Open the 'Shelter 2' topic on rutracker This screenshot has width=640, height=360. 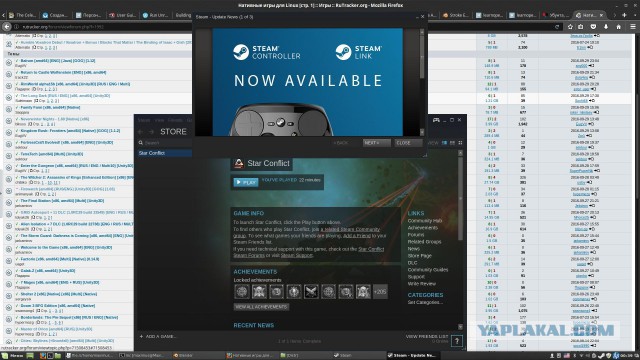[x=59, y=294]
